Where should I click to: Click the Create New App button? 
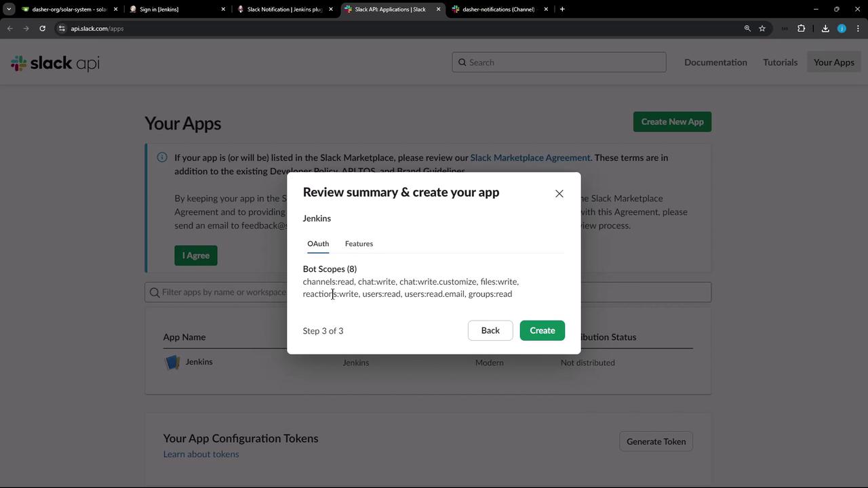click(x=672, y=122)
